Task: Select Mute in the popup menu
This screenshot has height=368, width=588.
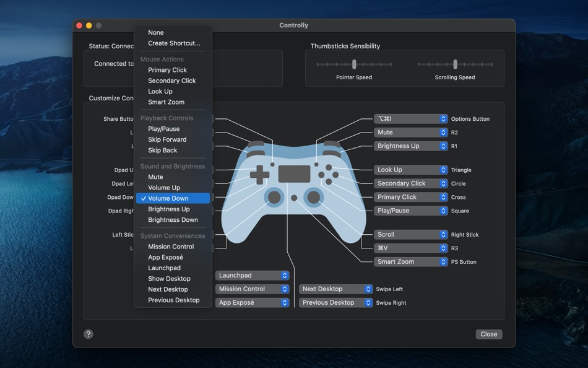Action: pyautogui.click(x=173, y=177)
